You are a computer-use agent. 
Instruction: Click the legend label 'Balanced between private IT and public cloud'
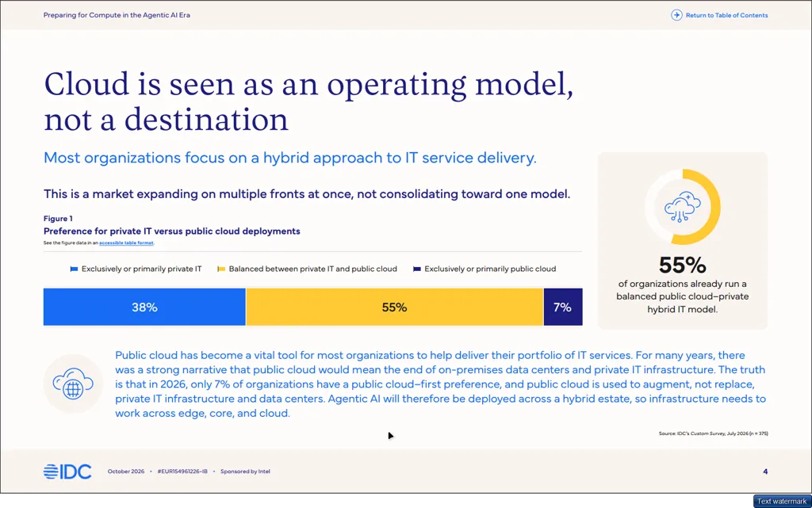(312, 269)
